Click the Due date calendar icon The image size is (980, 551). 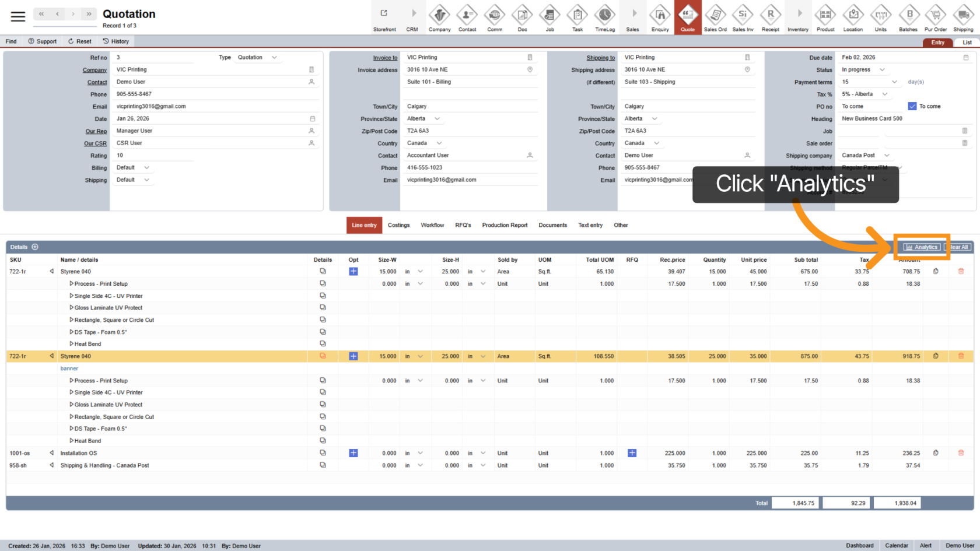click(965, 58)
